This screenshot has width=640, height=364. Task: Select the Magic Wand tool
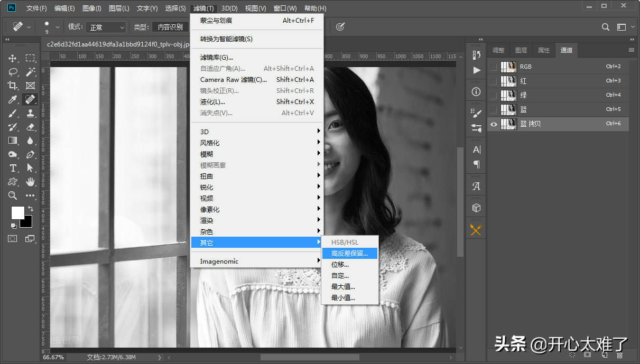tap(30, 72)
